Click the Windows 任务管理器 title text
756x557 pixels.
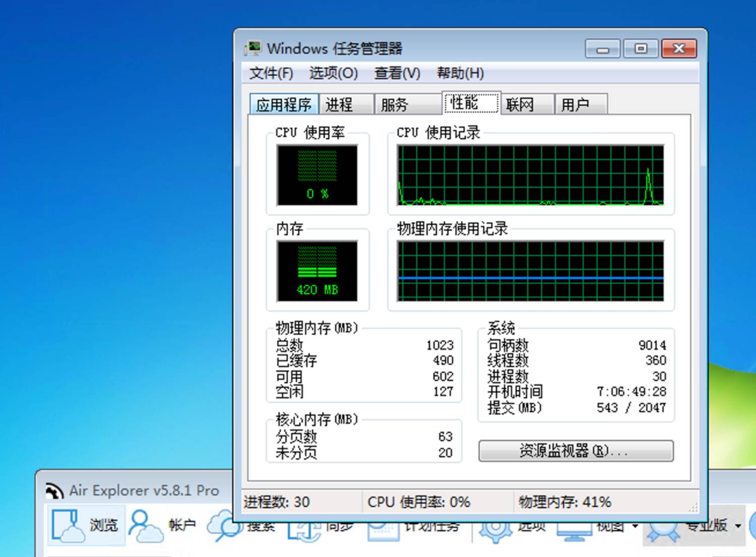[x=335, y=48]
